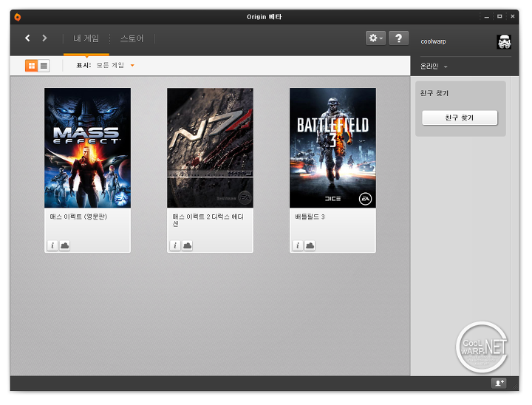Image resolution: width=532 pixels, height=405 pixels.
Task: Click the 배틀필드 3 title text
Action: pos(310,217)
